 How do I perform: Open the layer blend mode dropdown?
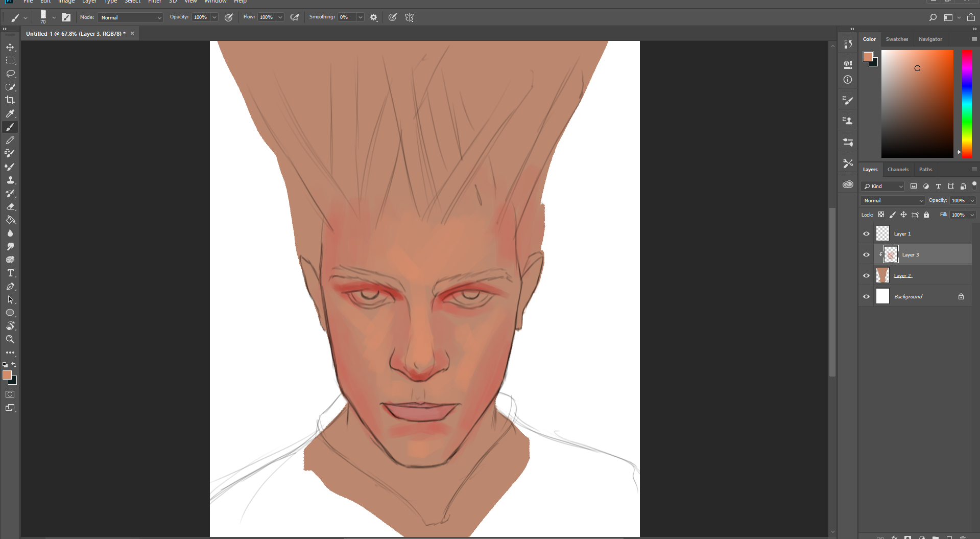click(x=893, y=201)
